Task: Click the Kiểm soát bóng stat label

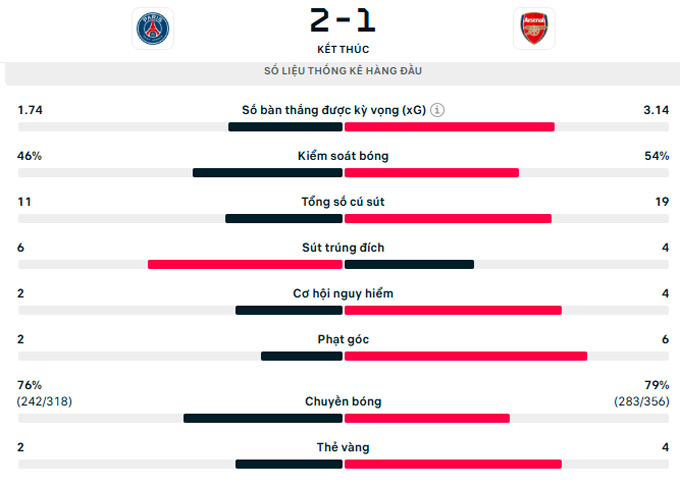Action: pyautogui.click(x=342, y=156)
